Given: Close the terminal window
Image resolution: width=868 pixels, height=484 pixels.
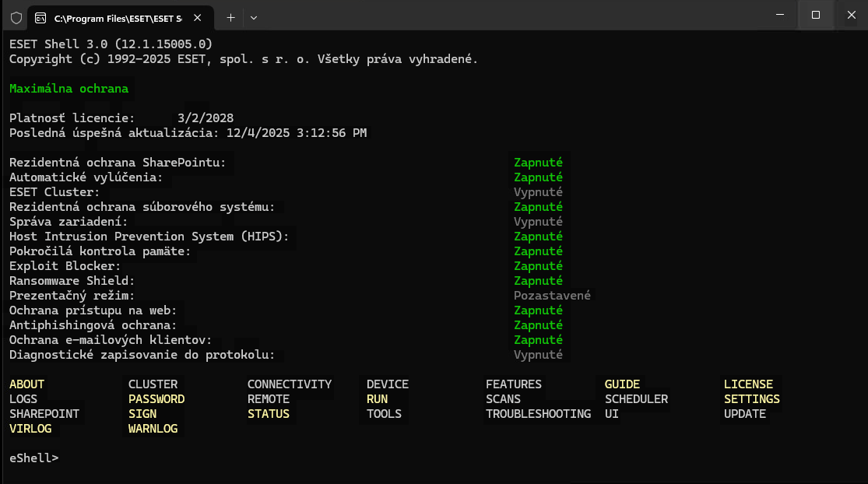Looking at the screenshot, I should (x=850, y=15).
